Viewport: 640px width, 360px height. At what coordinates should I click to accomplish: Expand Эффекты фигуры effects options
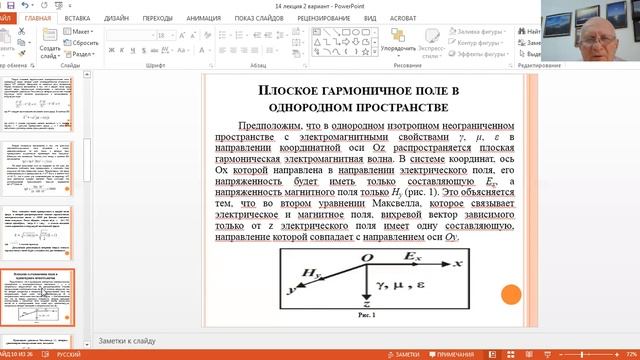click(479, 54)
